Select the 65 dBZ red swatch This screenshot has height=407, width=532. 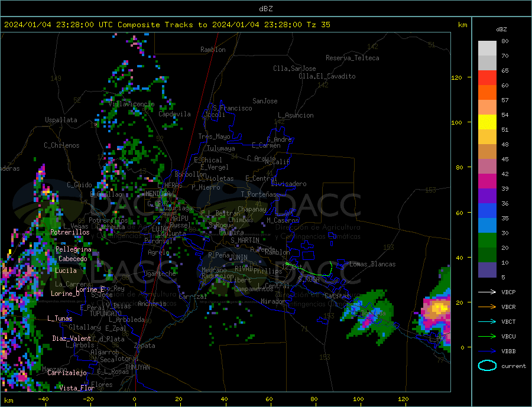pyautogui.click(x=487, y=77)
